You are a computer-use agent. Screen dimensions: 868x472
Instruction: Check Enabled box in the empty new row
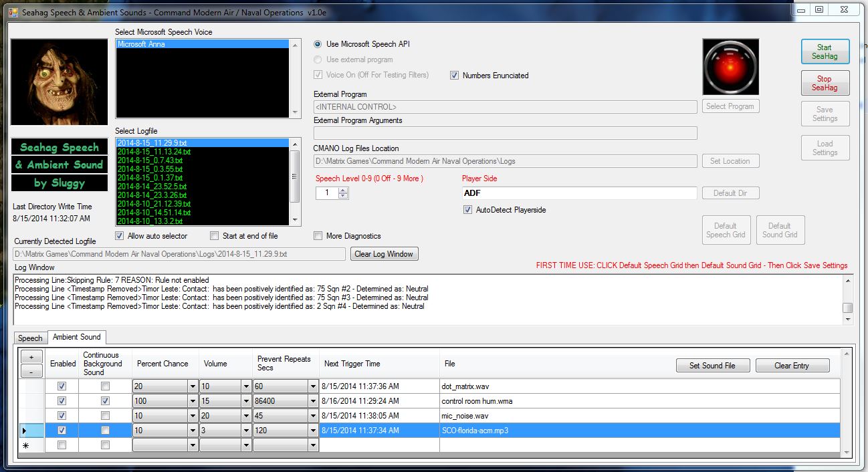coord(62,445)
